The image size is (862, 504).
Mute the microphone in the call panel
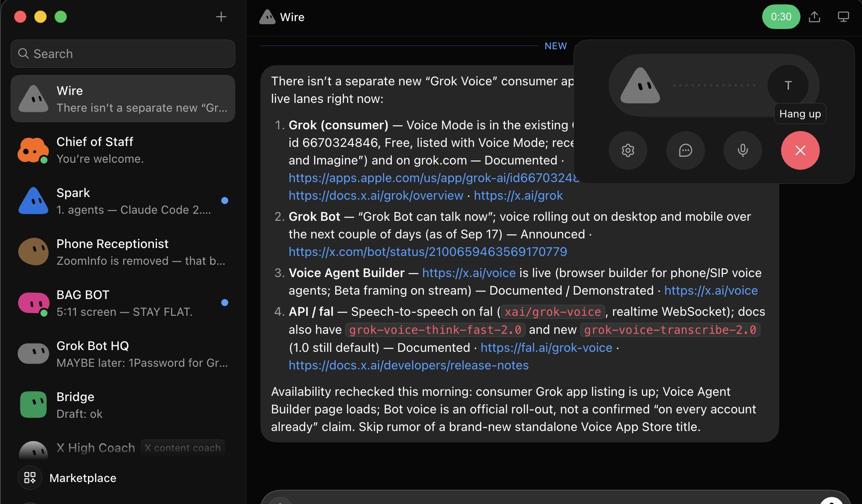[743, 150]
